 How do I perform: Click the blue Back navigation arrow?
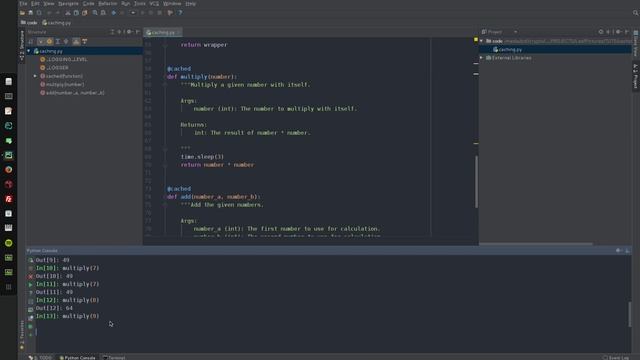coord(113,13)
